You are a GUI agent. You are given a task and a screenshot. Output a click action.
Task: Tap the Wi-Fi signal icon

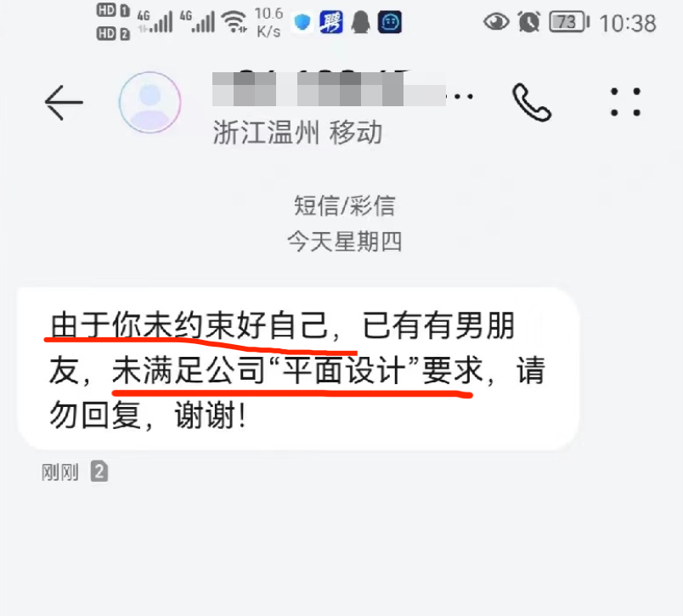coord(234,22)
